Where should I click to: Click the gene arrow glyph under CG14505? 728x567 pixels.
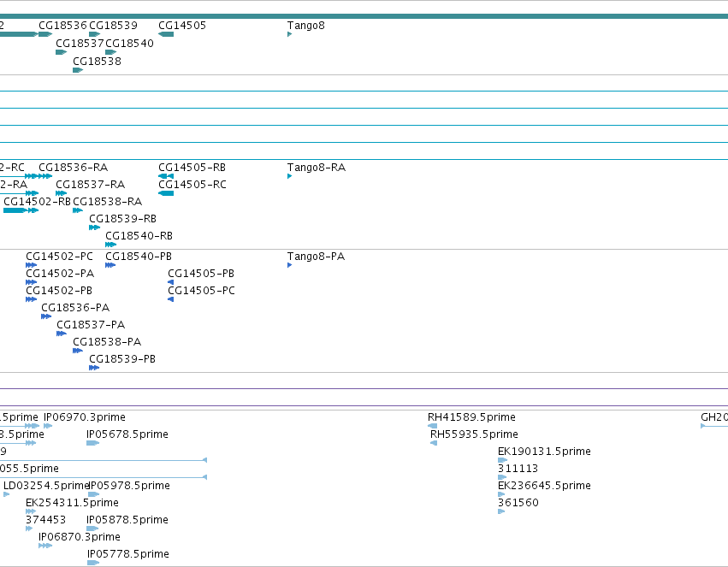(x=166, y=34)
